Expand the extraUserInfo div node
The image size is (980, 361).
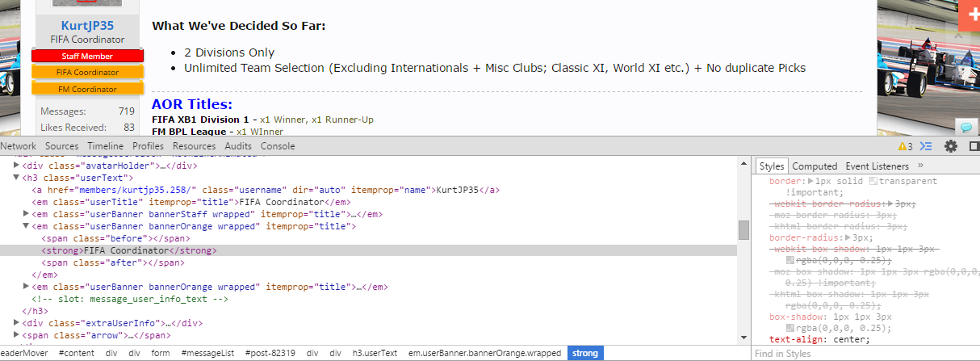pos(16,323)
